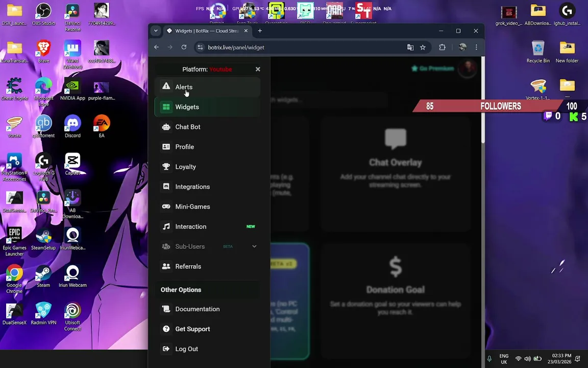Select the Widgets | BotRix browser tab
This screenshot has width=588, height=368.
(x=207, y=31)
